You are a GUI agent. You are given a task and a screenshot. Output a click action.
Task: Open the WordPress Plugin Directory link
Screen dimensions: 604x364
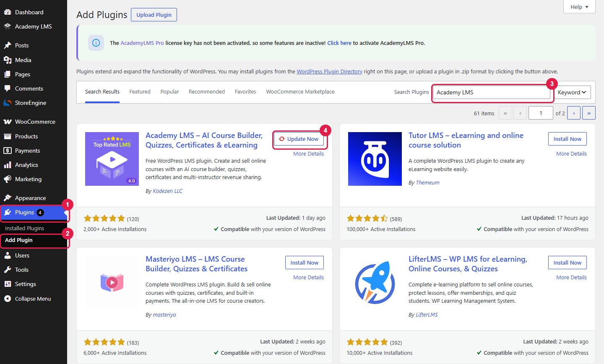pyautogui.click(x=330, y=72)
